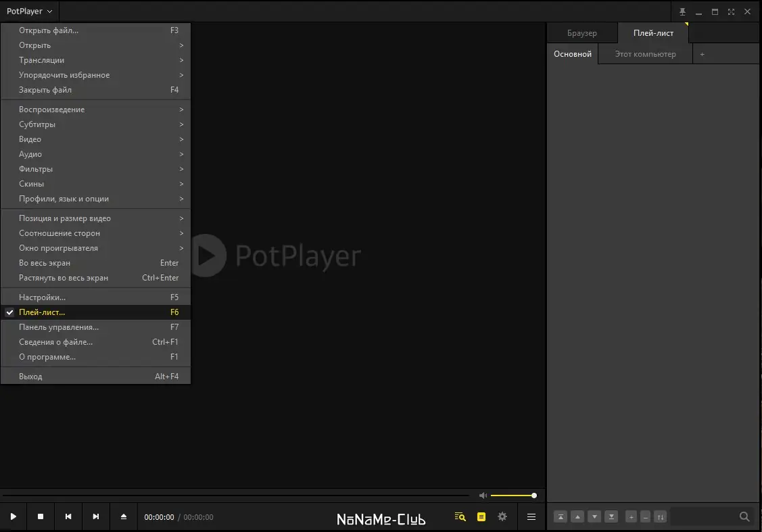Choose Закрыть файл menu item
Screen dimensions: 762x532
[96, 90]
